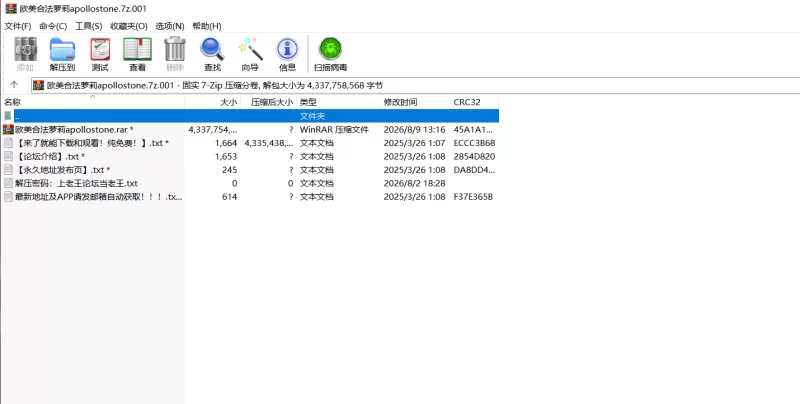The height and width of the screenshot is (404, 800).
Task: Click the size cell 245
Action: (x=230, y=170)
